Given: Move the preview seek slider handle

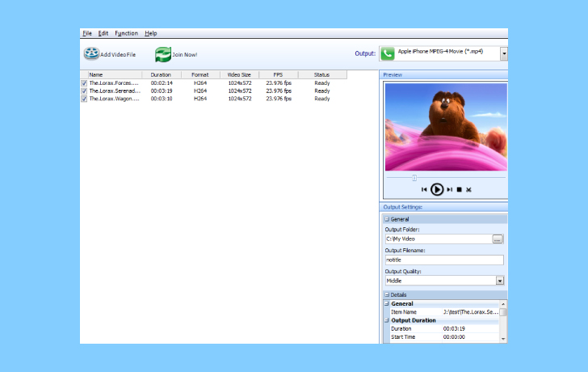Looking at the screenshot, I should [x=414, y=178].
